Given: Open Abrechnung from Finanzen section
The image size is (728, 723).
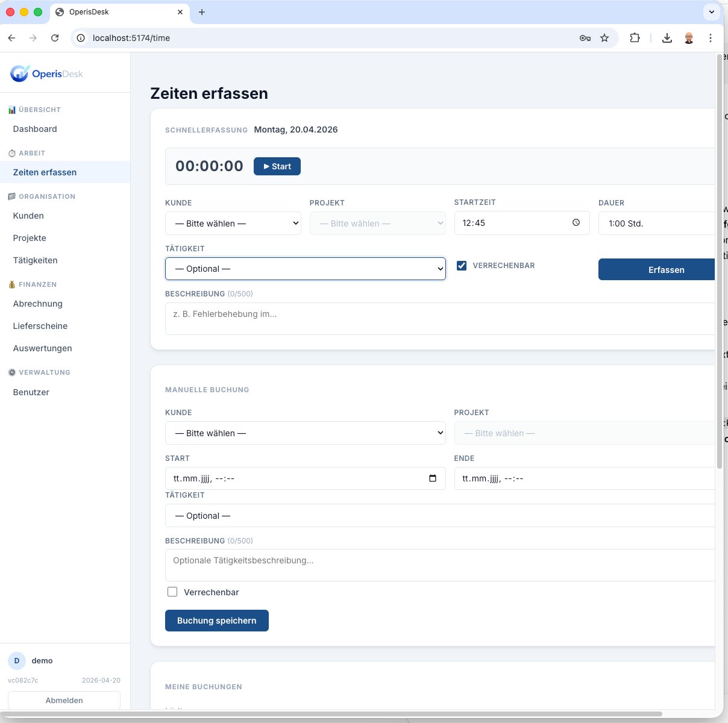Looking at the screenshot, I should tap(38, 304).
